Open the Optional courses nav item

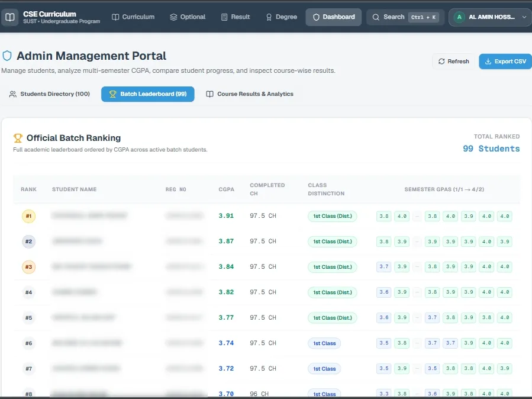click(x=188, y=17)
